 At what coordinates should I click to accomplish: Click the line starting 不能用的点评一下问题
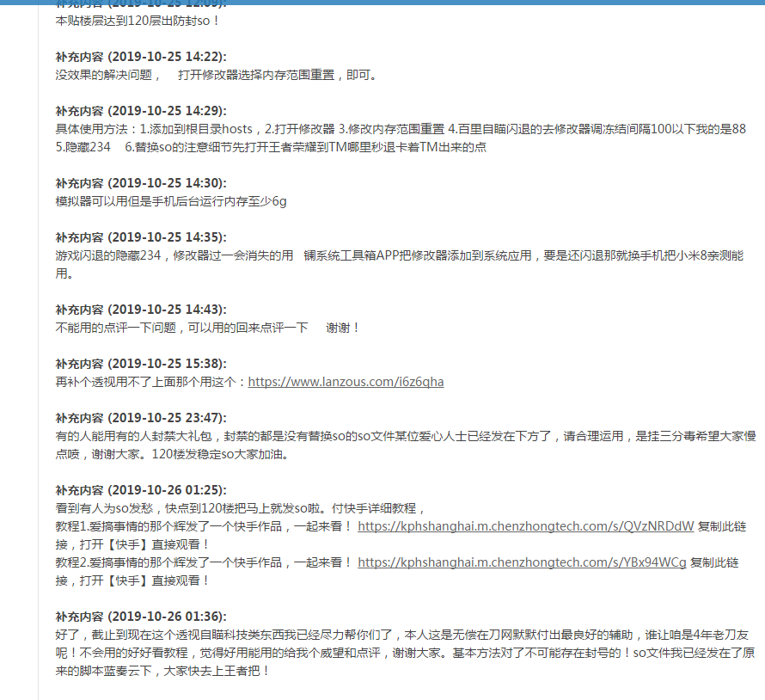pyautogui.click(x=207, y=328)
